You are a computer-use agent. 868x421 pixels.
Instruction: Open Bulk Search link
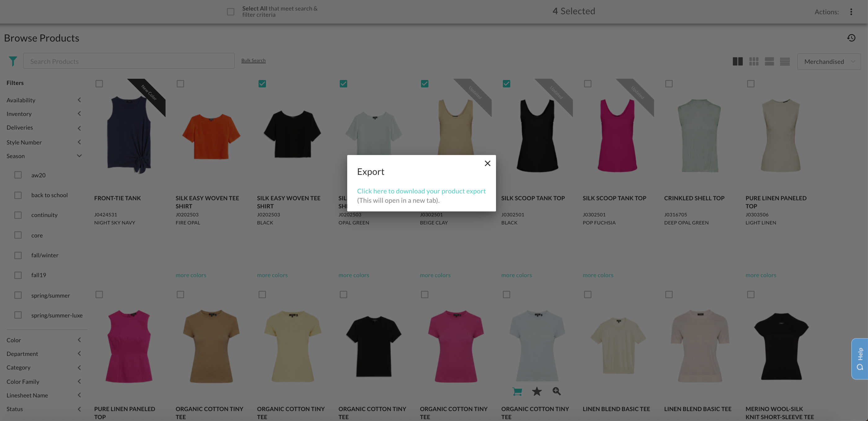point(253,60)
